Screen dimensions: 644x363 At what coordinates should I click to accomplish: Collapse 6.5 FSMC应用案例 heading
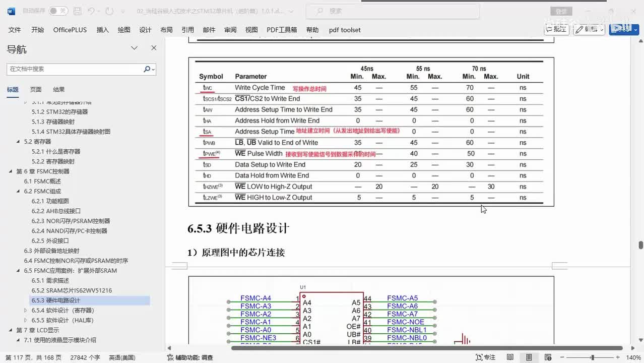(x=18, y=271)
